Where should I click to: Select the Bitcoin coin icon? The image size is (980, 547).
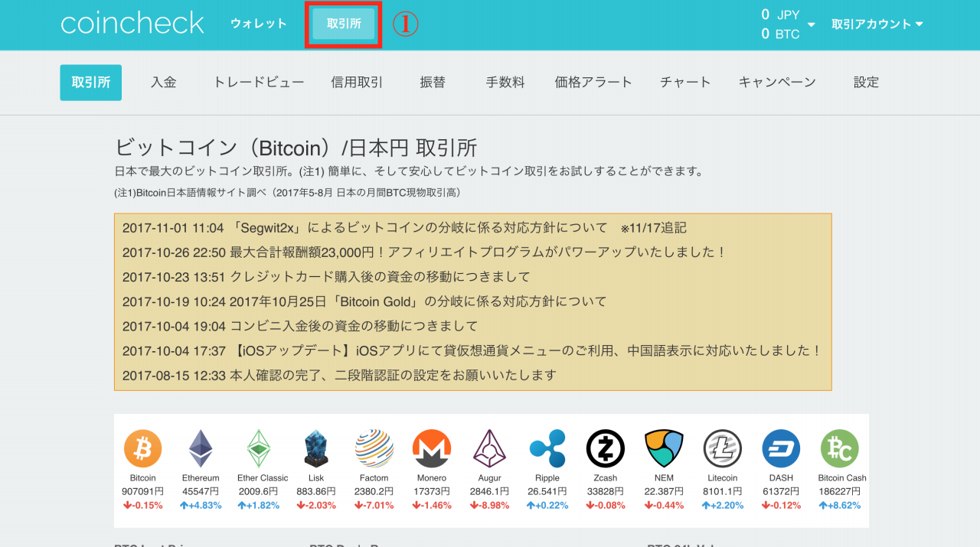pos(143,448)
